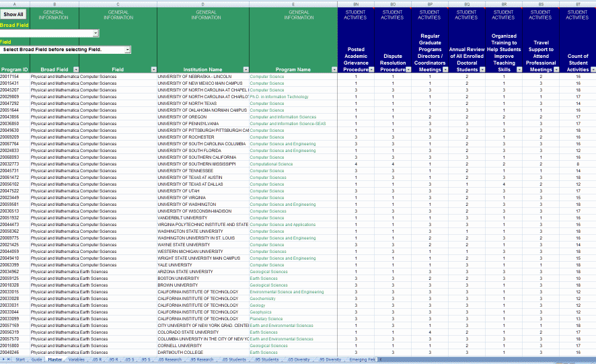Open the Program Name filter arrow
The width and height of the screenshot is (596, 364).
click(x=334, y=69)
